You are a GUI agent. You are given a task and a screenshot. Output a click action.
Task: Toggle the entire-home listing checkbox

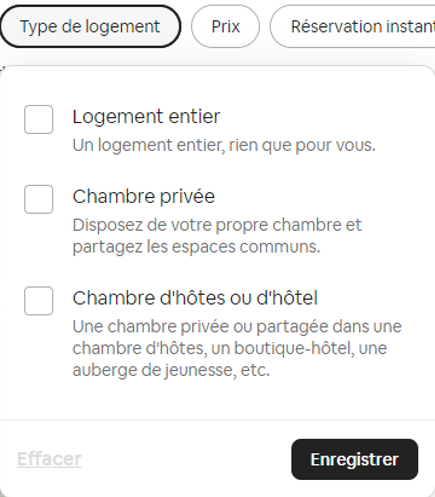pos(38,119)
